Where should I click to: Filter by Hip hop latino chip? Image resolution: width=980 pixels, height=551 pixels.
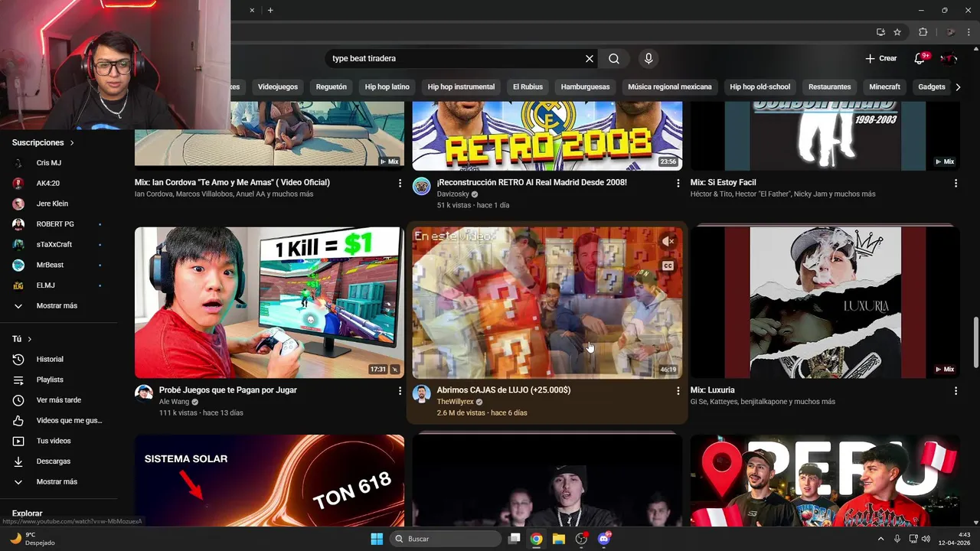(x=387, y=87)
